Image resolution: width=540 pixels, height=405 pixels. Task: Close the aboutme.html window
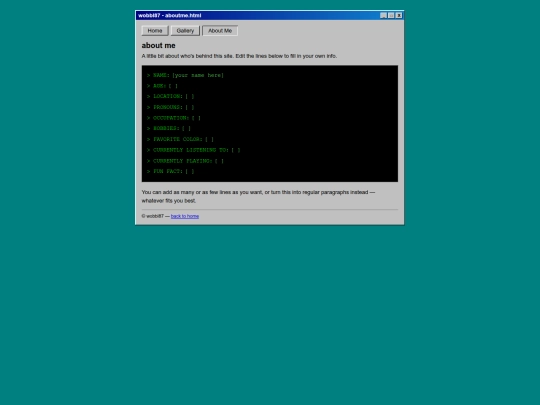pyautogui.click(x=399, y=15)
